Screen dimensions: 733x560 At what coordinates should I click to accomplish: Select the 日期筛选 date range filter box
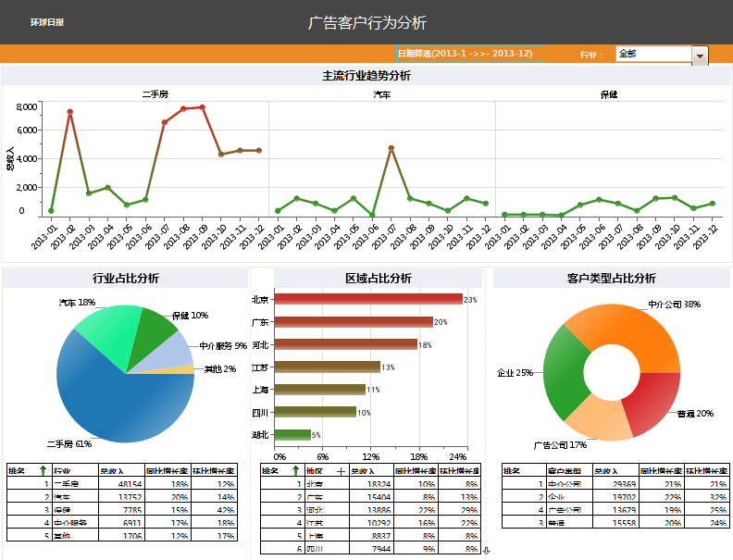tap(471, 54)
